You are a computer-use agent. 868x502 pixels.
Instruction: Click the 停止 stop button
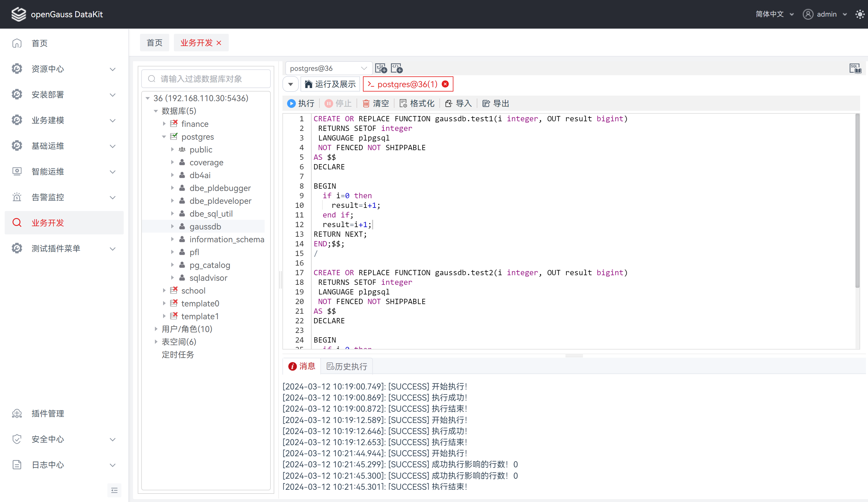[338, 103]
